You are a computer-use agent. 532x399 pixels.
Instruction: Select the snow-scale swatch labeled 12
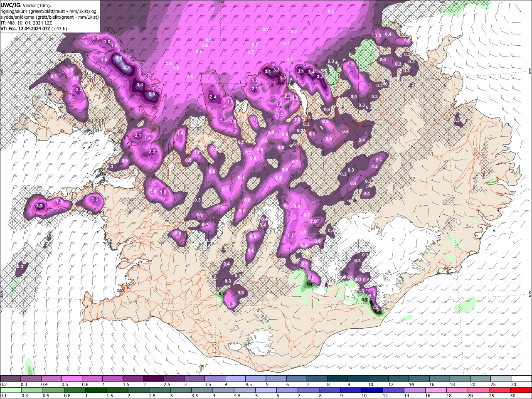(x=398, y=378)
